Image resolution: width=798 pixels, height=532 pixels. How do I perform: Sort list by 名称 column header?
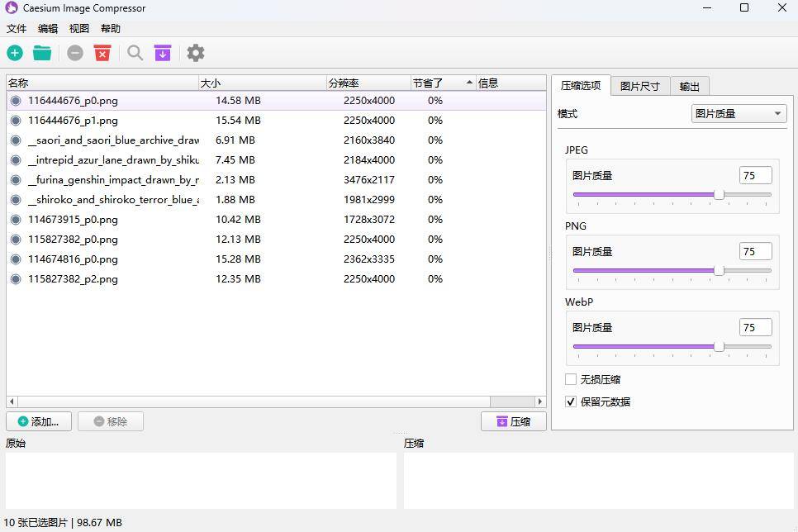[102, 83]
